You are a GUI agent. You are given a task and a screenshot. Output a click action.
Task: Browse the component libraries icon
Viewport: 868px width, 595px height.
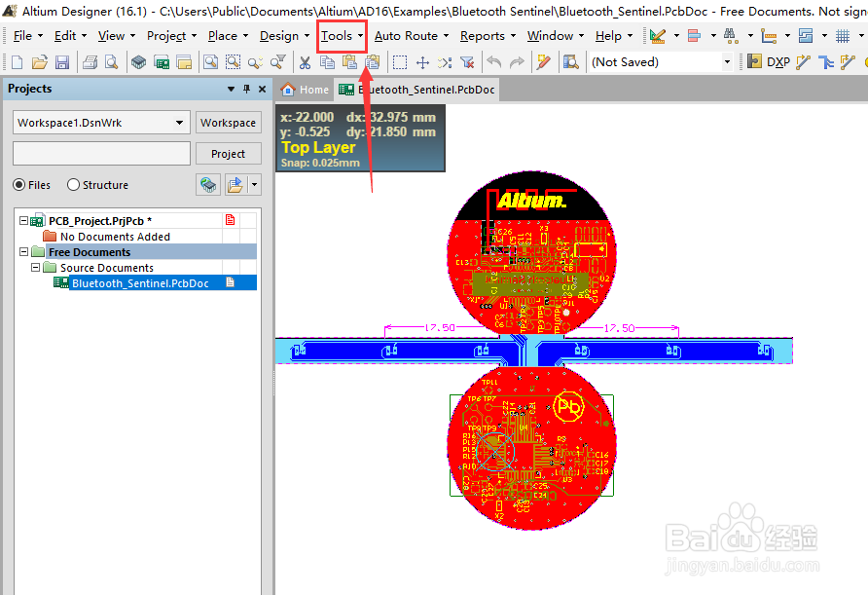[571, 62]
